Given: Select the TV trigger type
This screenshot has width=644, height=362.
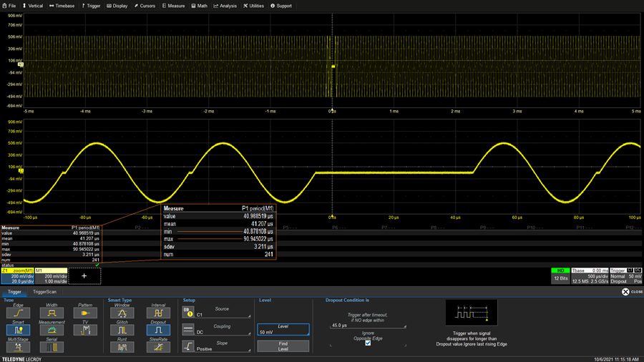Looking at the screenshot, I should click(86, 330).
